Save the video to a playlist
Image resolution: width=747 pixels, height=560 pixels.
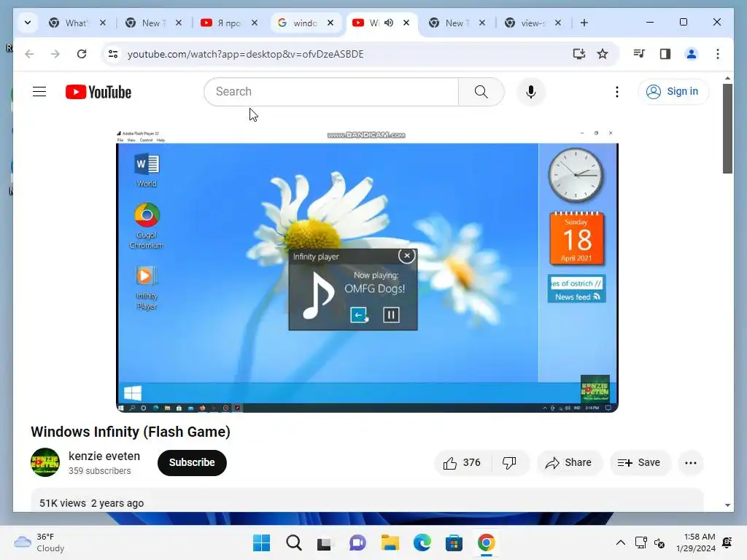point(640,462)
